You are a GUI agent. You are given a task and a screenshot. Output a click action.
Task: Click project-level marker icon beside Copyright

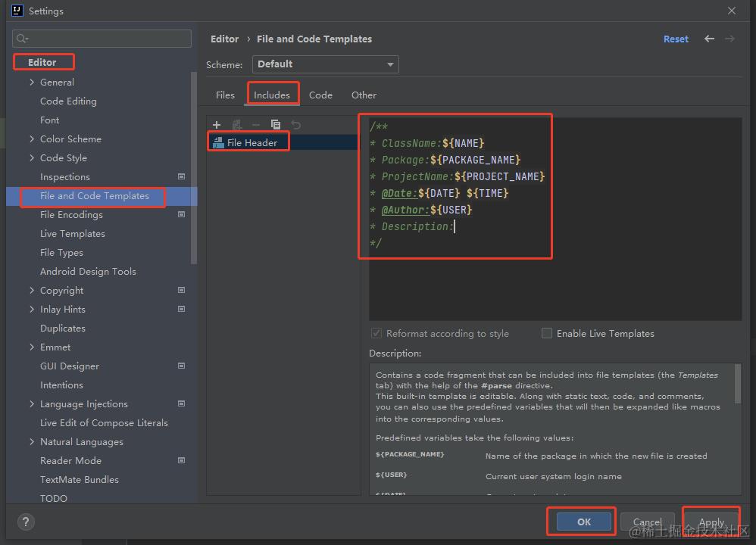coord(181,290)
